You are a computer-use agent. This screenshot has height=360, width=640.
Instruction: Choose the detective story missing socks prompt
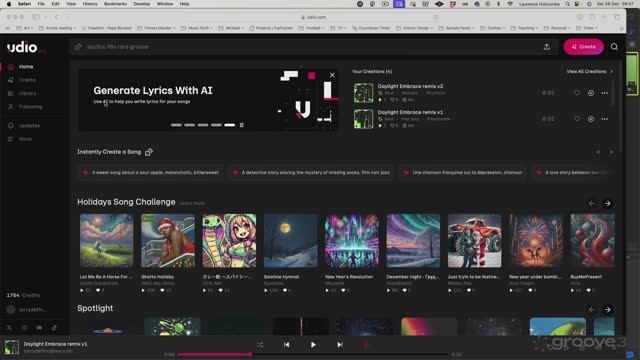click(311, 173)
